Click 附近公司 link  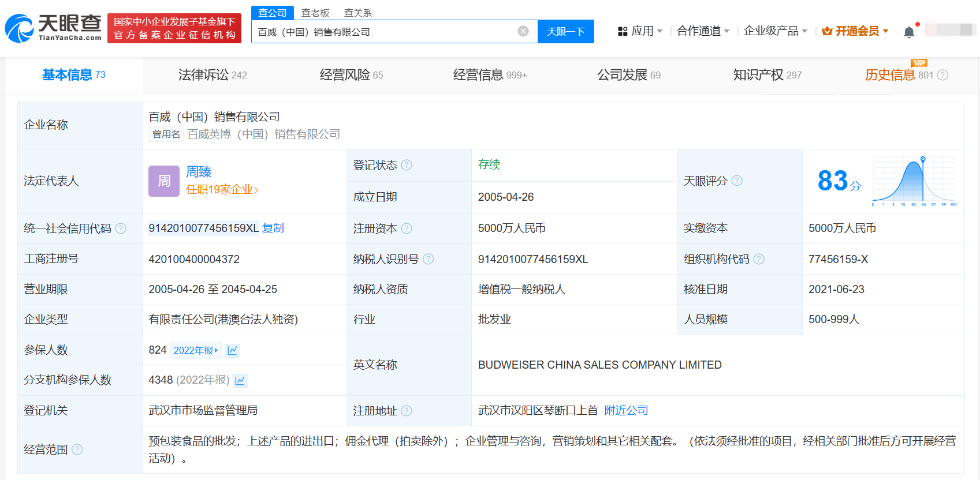(626, 411)
